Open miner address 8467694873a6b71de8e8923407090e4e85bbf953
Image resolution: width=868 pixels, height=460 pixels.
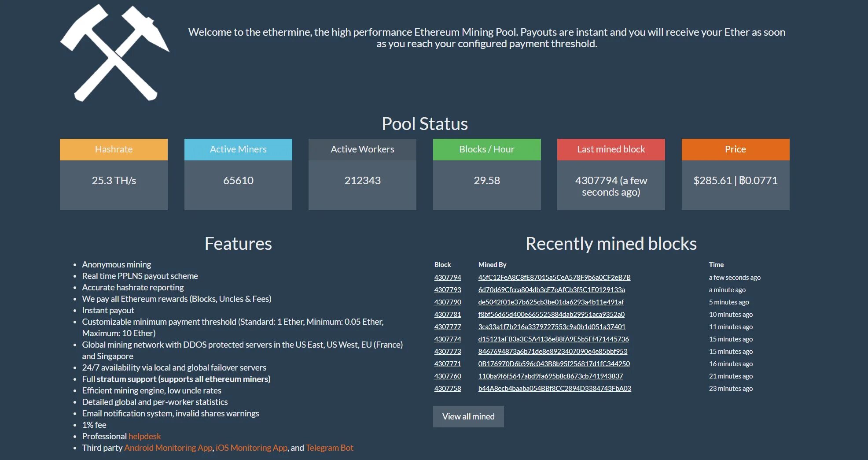pyautogui.click(x=553, y=352)
